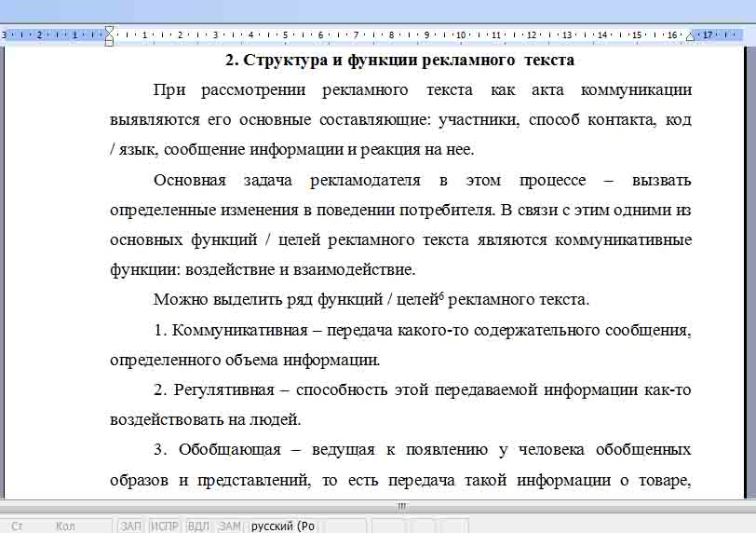Image resolution: width=756 pixels, height=533 pixels.
Task: Click the word 'взаимодействие' in the text
Action: point(354,269)
